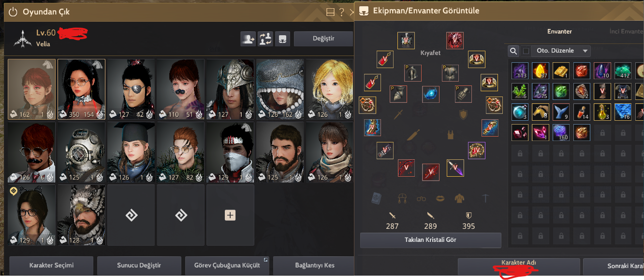Image resolution: width=644 pixels, height=280 pixels.
Task: Select the dark blue stone, stack 10
Action: point(602,71)
